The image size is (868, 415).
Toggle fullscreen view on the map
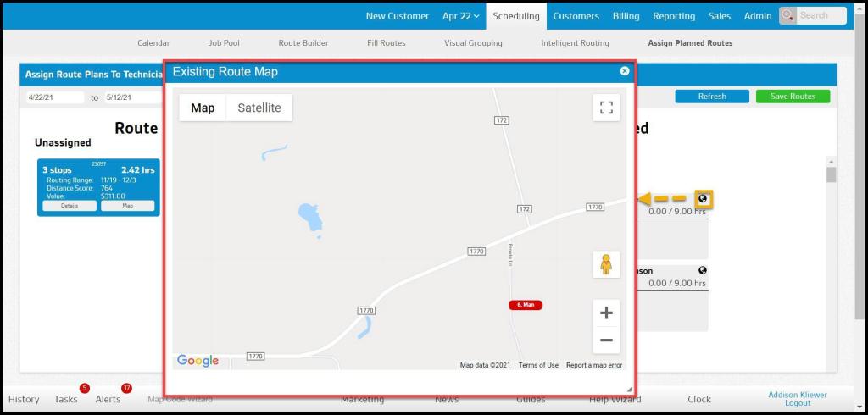click(606, 108)
